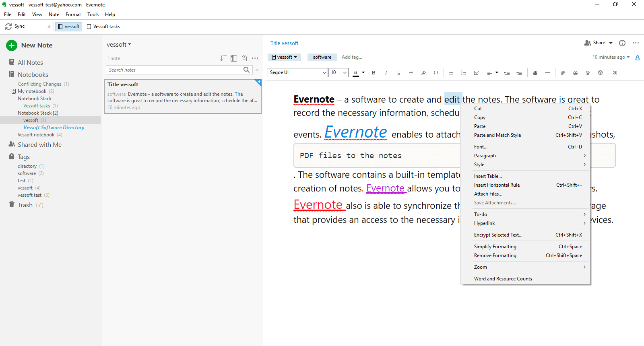This screenshot has height=346, width=644.
Task: Attach from Google Drive icon
Action: pos(576,73)
